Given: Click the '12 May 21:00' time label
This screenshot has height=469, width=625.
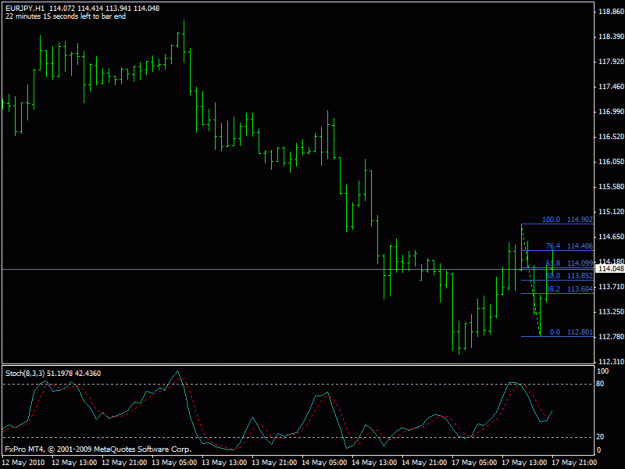Looking at the screenshot, I should coord(124,463).
